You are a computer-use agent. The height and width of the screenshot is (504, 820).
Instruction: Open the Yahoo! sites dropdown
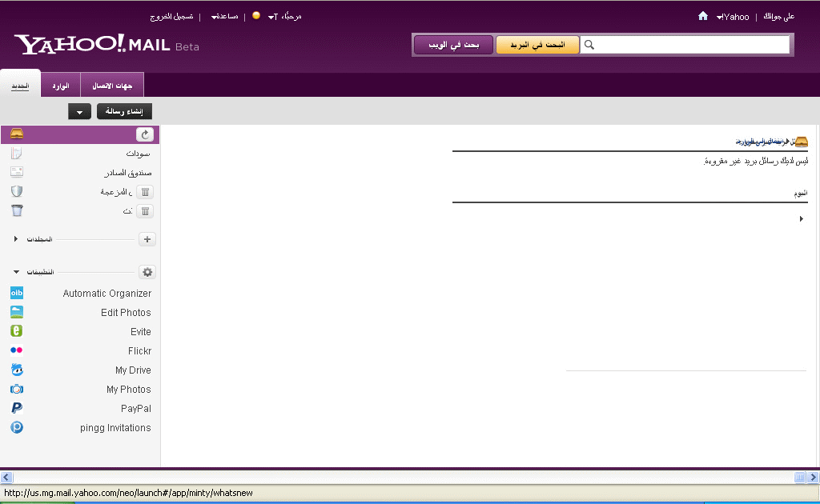pyautogui.click(x=733, y=17)
